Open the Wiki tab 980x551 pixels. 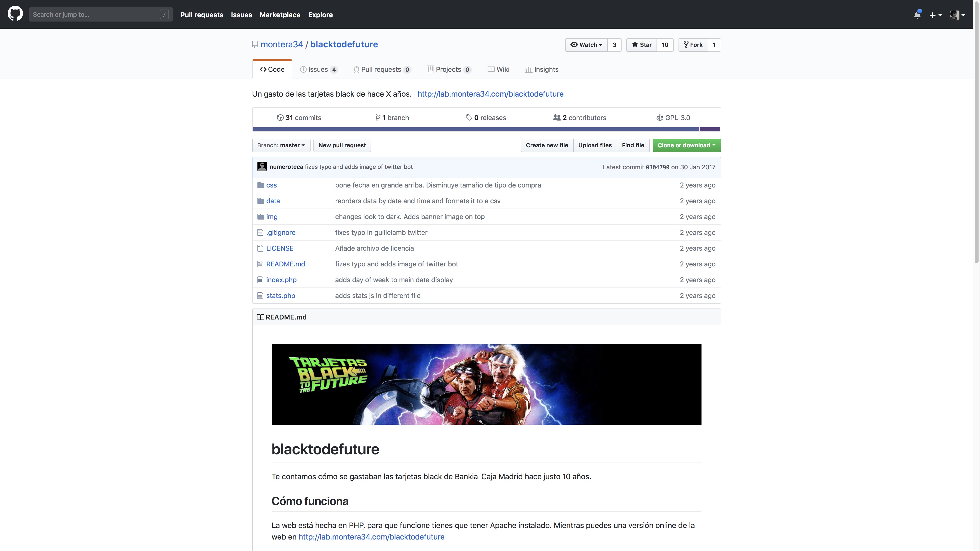pyautogui.click(x=498, y=69)
